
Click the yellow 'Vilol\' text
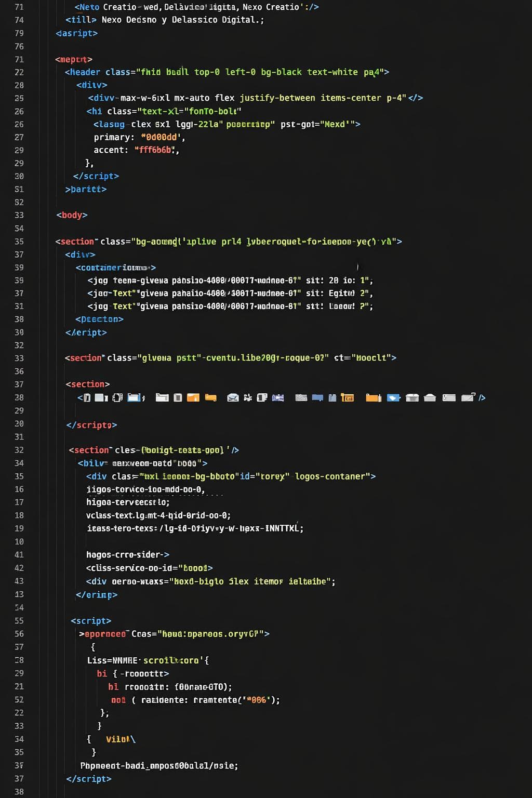(x=121, y=739)
